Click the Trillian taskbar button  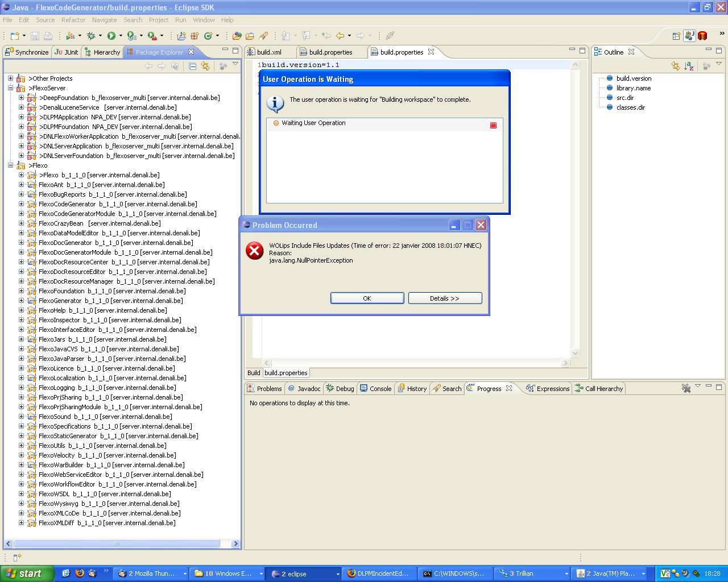coord(532,573)
